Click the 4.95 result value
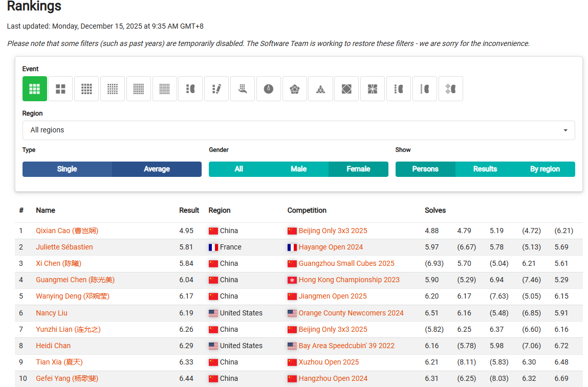The image size is (588, 387). pyautogui.click(x=186, y=231)
